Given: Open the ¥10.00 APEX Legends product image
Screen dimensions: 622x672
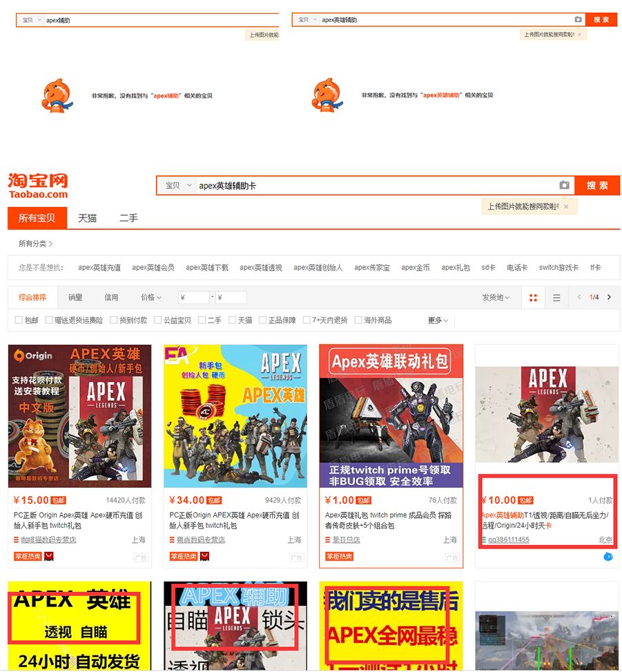Looking at the screenshot, I should click(547, 414).
